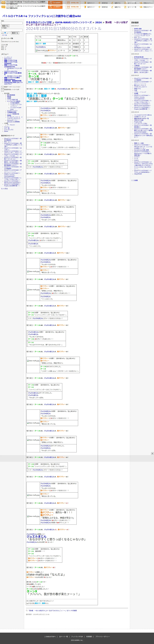Open 旧wiki link in the sidebar
This screenshot has width=154, height=644.
point(6,131)
